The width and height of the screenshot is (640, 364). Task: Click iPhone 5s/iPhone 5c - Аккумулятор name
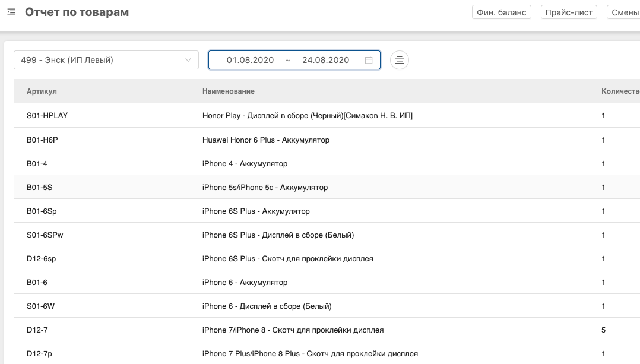(265, 187)
